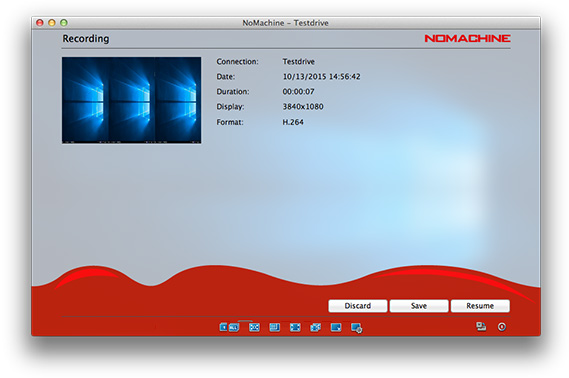Resume the recording
This screenshot has height=378, width=569.
(x=480, y=306)
